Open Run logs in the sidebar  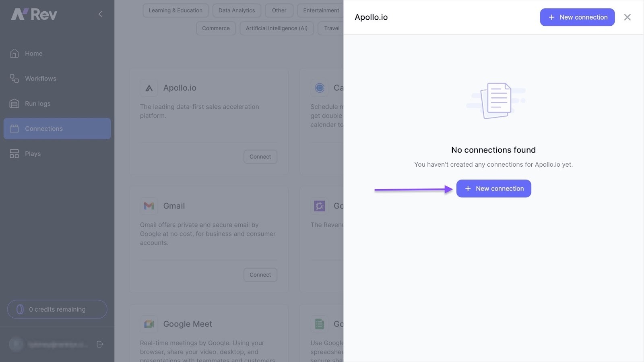(57, 103)
